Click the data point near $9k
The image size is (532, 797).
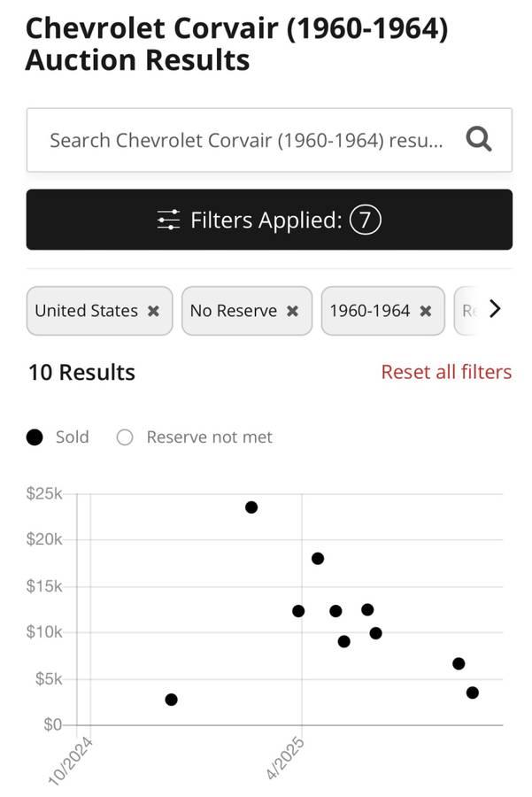(344, 642)
